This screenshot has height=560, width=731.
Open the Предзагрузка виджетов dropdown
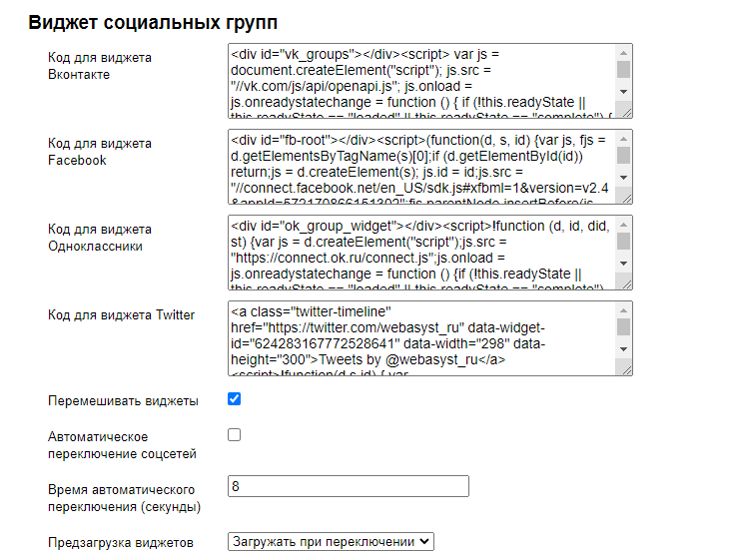pos(331,541)
